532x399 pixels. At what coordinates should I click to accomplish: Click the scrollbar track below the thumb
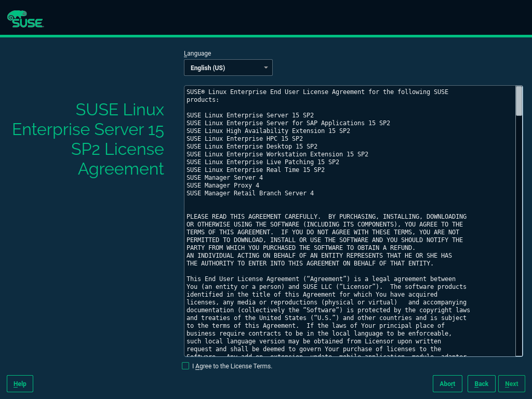point(518,234)
